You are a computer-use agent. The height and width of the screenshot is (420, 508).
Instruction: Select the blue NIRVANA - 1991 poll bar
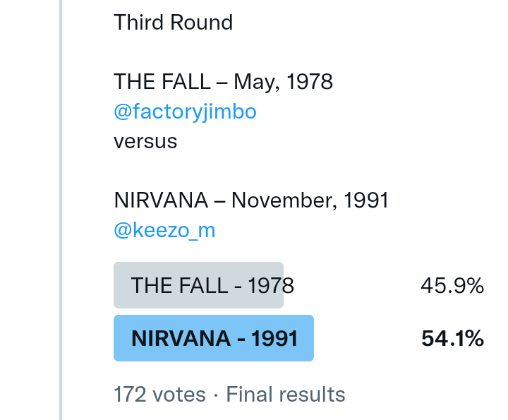(x=213, y=338)
